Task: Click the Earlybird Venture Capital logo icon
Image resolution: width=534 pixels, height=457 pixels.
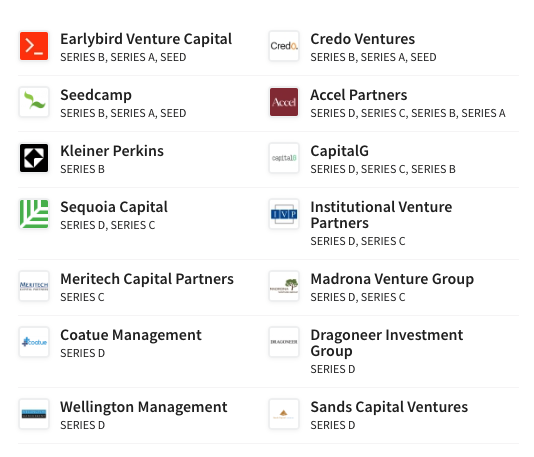Action: [x=34, y=46]
